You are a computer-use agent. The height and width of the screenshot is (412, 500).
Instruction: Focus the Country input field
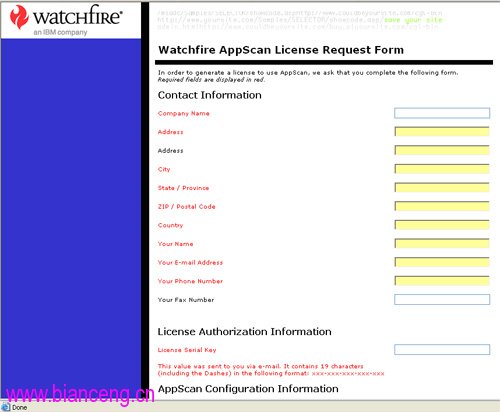click(442, 225)
